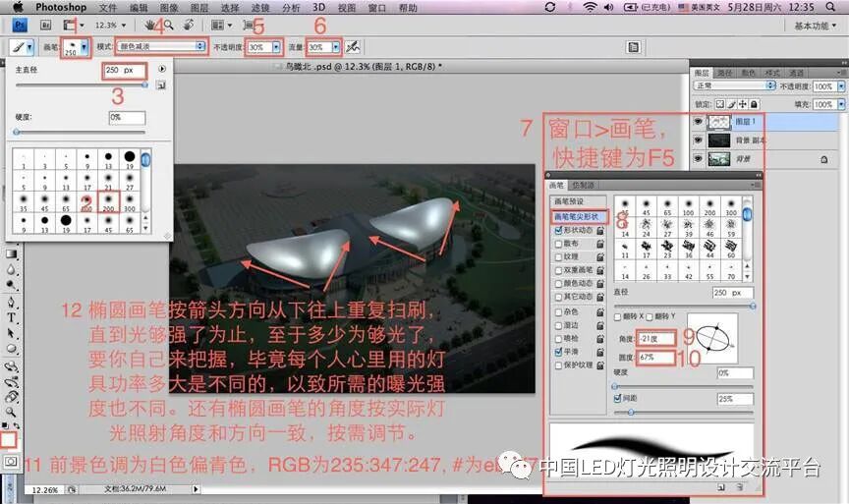
Task: Open 填充 fill dropdown arrow
Action: pos(841,104)
